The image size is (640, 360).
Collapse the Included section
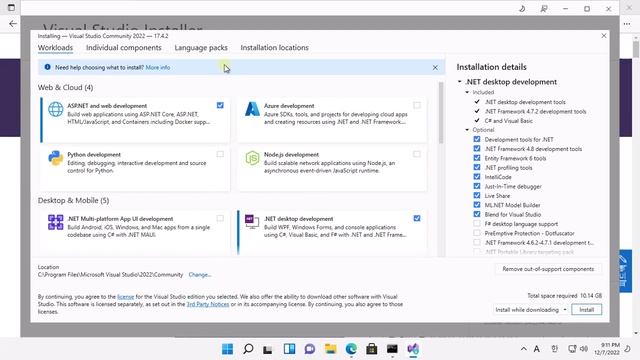click(467, 92)
